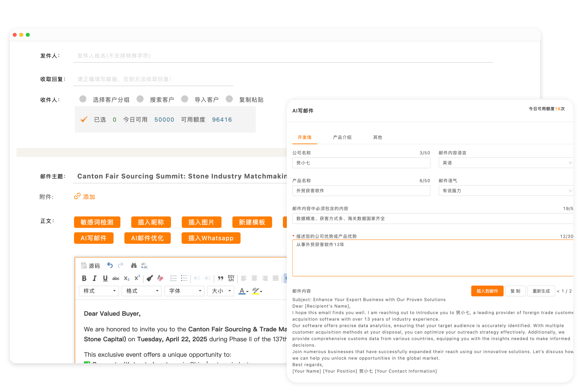
Task: Edit the 产品名称 field containing 外贸获客软件
Action: click(361, 190)
